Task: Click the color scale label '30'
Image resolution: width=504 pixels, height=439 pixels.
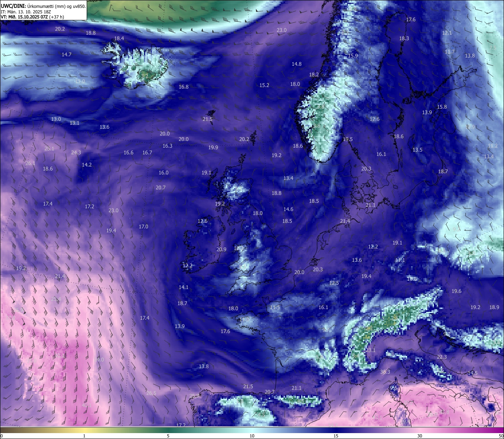Action: (420, 436)
